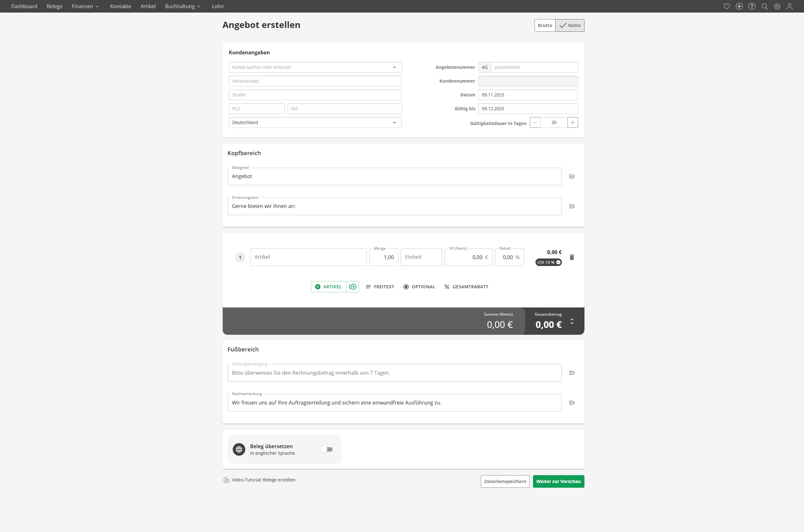
Task: Click the multi-add icon next to Artikel button
Action: click(353, 287)
